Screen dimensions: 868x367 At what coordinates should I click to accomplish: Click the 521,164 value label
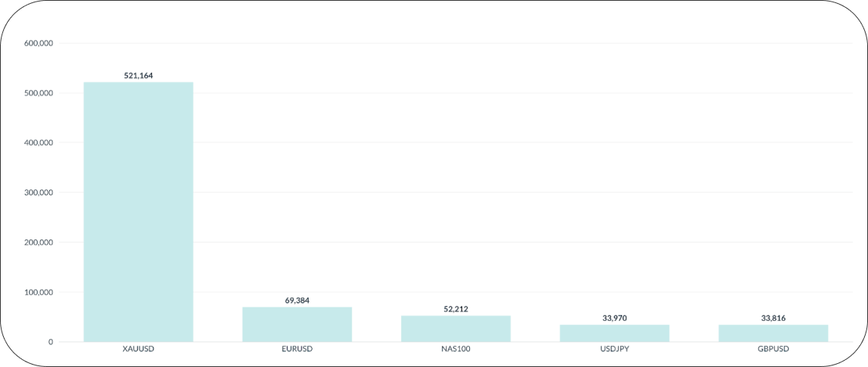[138, 76]
